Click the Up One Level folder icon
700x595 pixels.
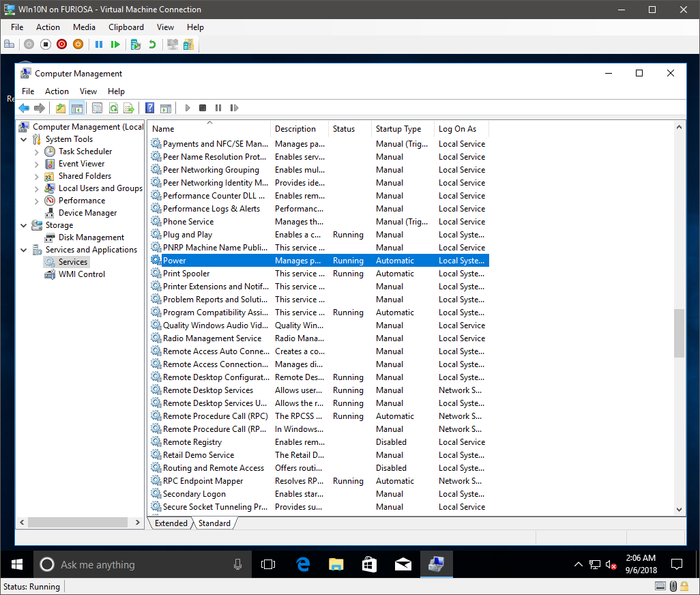(60, 108)
